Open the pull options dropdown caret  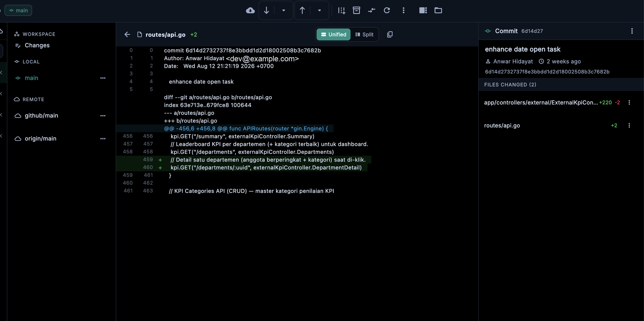click(x=284, y=10)
